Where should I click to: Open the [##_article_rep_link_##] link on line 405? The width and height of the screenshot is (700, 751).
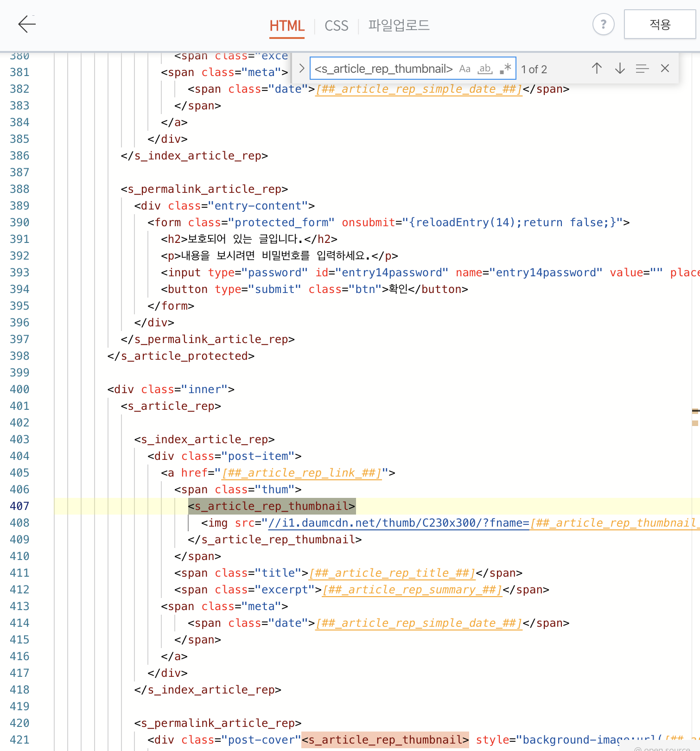coord(302,473)
